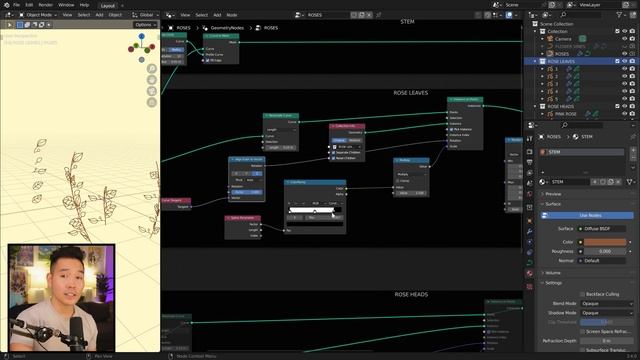Click the viewport zoom magnifier gizmo
Viewport: 640px width, 360px height.
152,68
